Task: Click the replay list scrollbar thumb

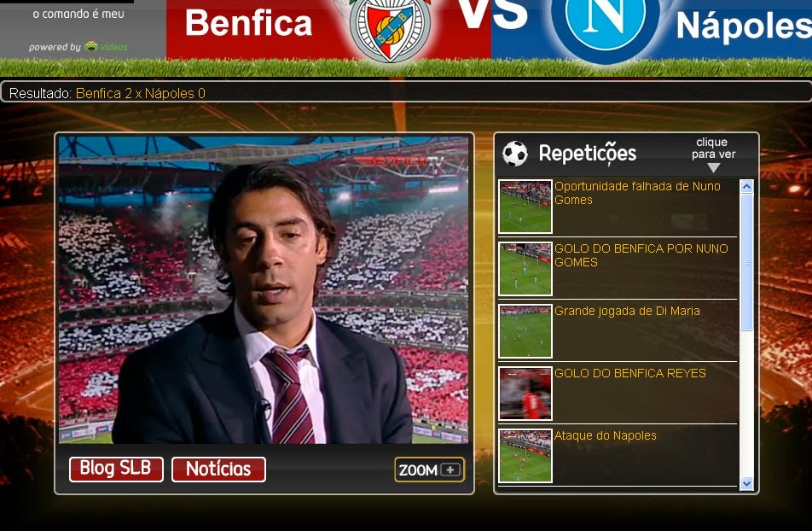Action: click(746, 262)
